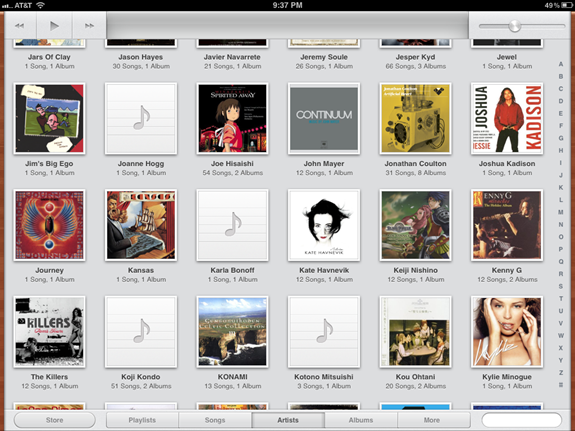Jump to letter P in index

tap(561, 249)
